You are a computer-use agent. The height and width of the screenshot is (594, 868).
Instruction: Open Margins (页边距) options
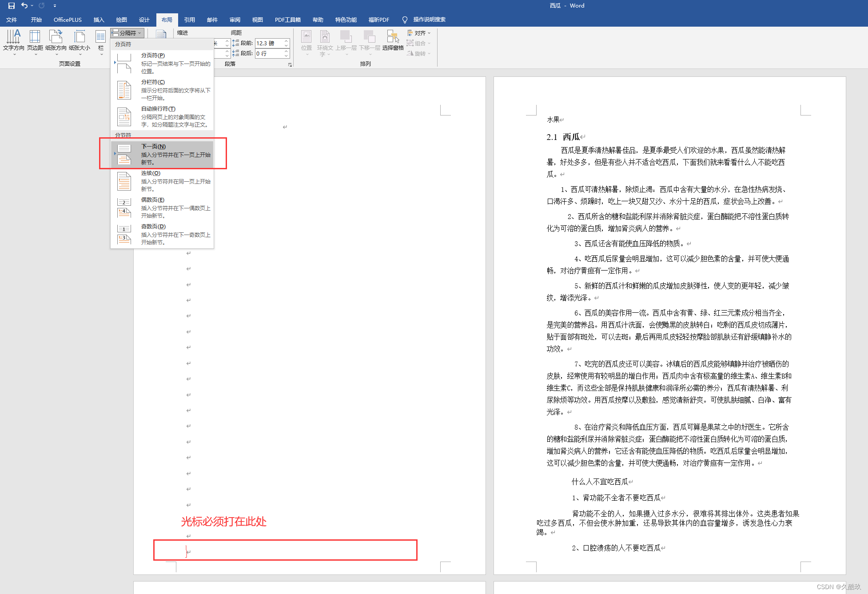click(35, 41)
